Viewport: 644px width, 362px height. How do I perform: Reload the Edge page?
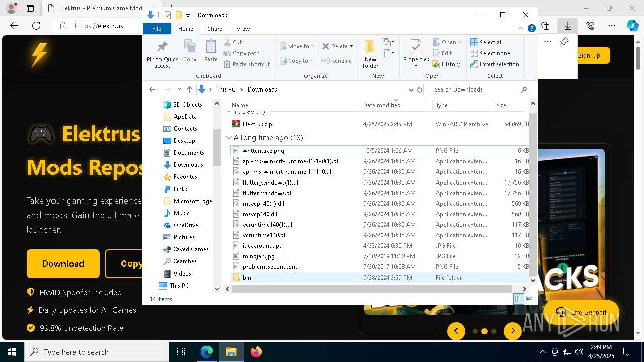pos(36,26)
